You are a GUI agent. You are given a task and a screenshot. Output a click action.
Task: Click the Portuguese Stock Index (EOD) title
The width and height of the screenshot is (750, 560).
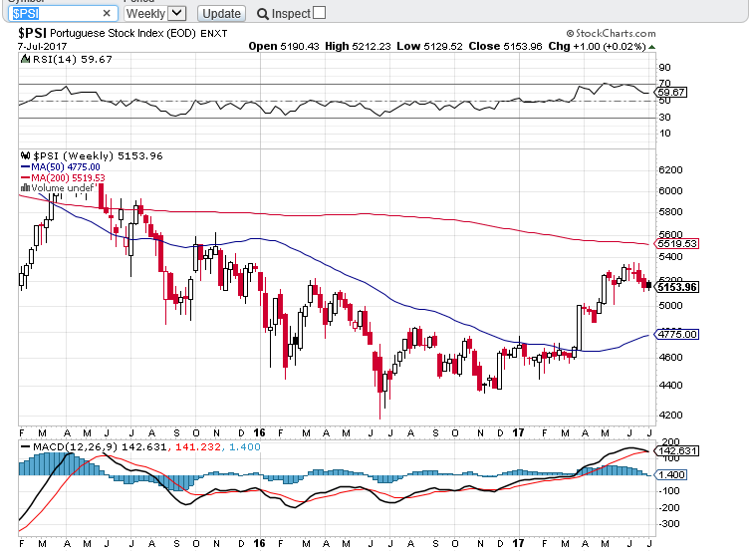click(123, 34)
